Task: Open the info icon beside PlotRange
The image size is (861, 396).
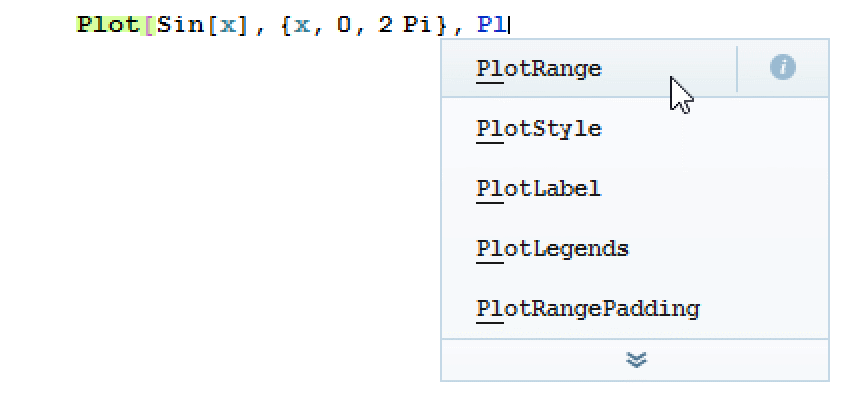Action: [x=782, y=68]
